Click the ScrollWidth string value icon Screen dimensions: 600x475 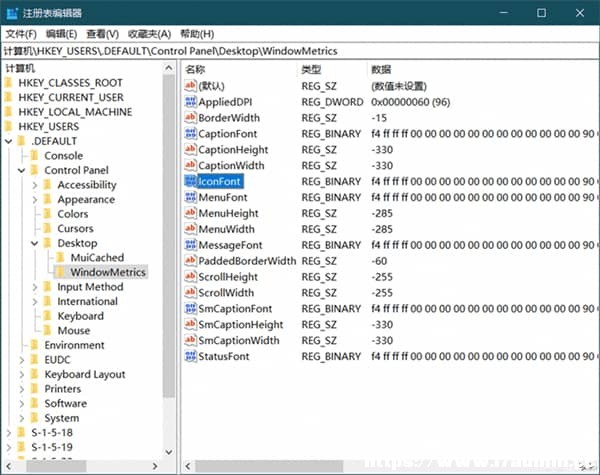191,292
